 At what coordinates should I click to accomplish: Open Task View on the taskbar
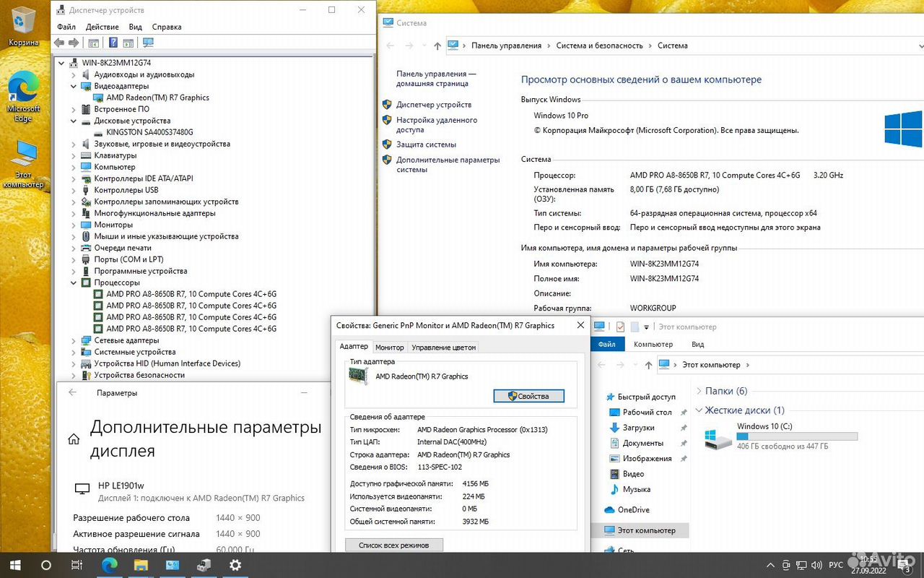(x=78, y=565)
